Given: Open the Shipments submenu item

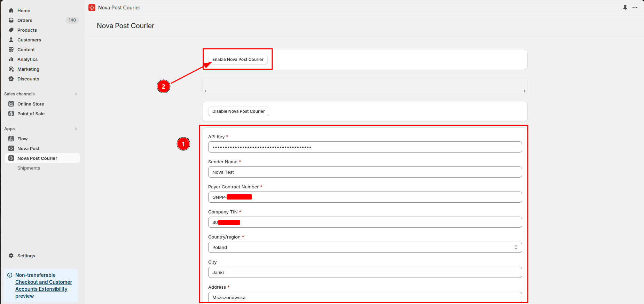Looking at the screenshot, I should 29,168.
